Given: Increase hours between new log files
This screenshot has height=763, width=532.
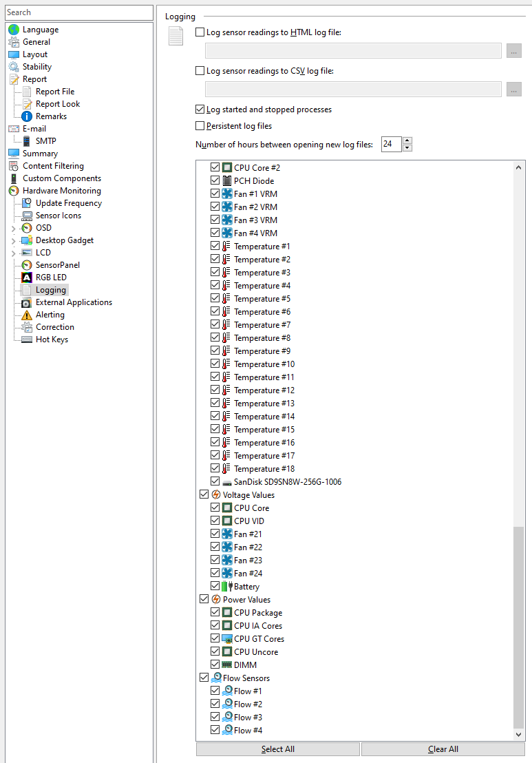Looking at the screenshot, I should 407,141.
